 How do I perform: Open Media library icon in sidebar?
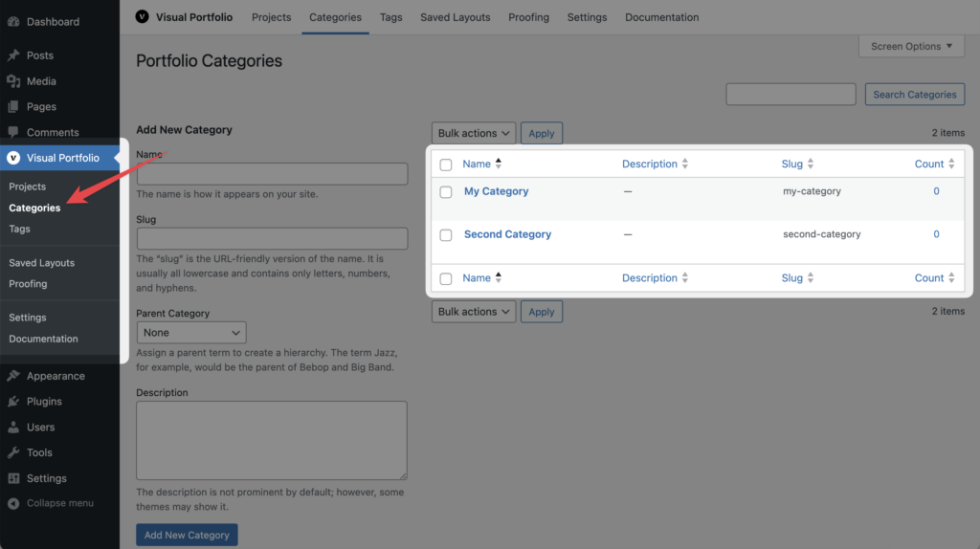[x=13, y=81]
